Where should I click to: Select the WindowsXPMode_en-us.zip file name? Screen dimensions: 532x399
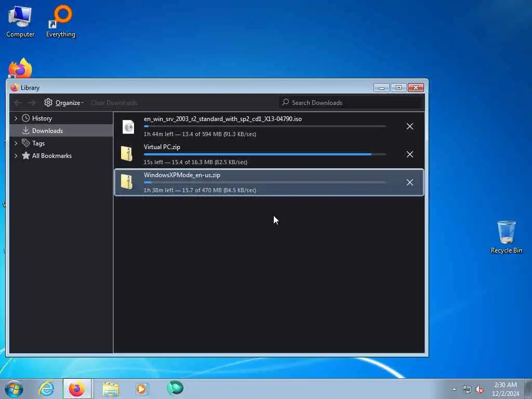[x=182, y=175]
